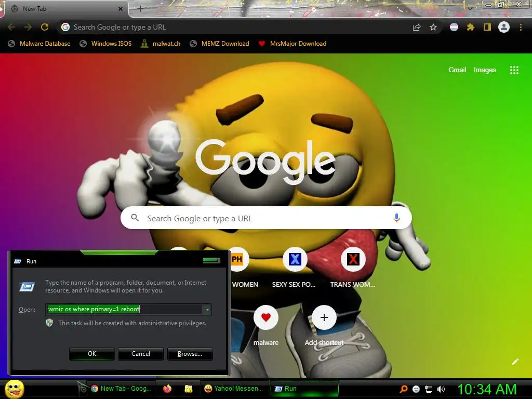Click the pink and blue extension icon

click(454, 27)
